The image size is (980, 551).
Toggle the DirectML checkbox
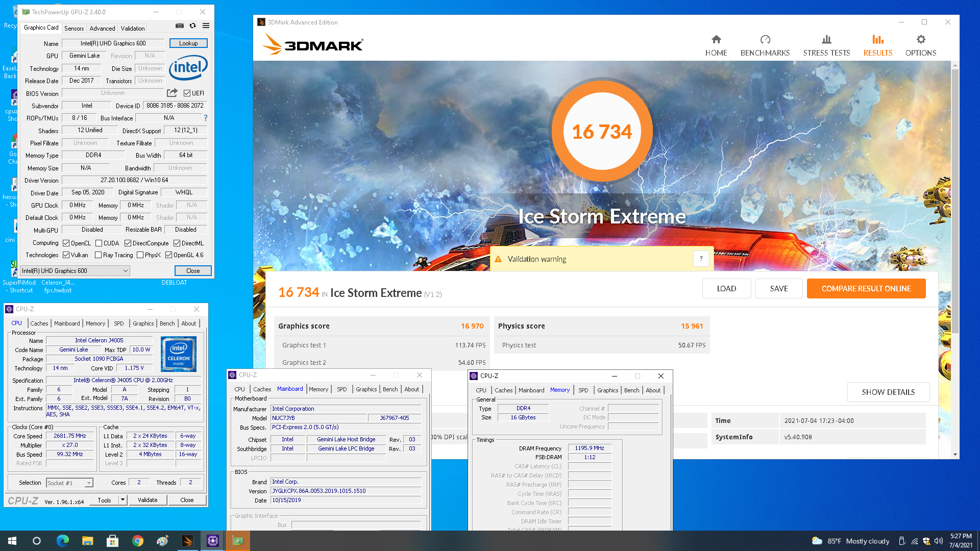tap(177, 243)
